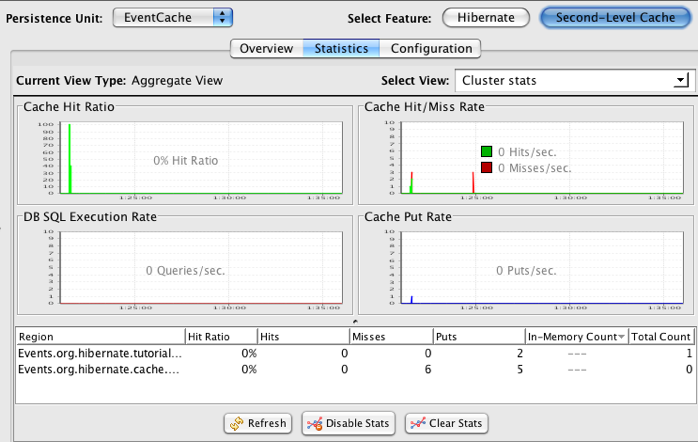This screenshot has height=442, width=698.
Task: Click the Cache Put Rate chart
Action: click(x=542, y=268)
